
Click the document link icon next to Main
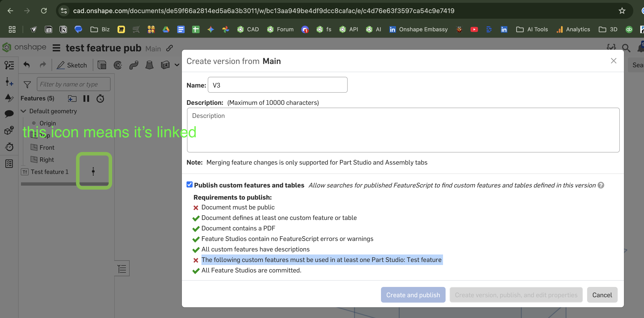tap(170, 48)
